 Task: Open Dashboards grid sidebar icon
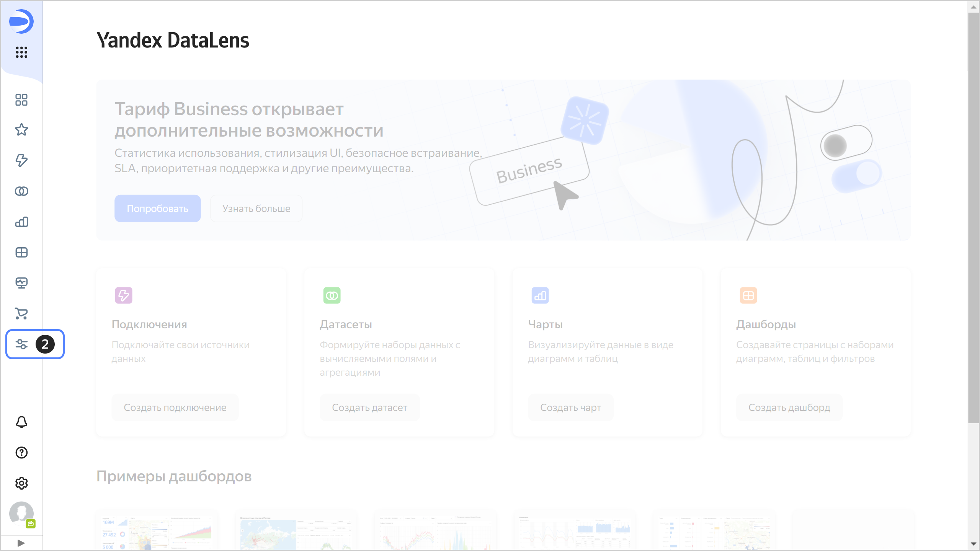(21, 252)
